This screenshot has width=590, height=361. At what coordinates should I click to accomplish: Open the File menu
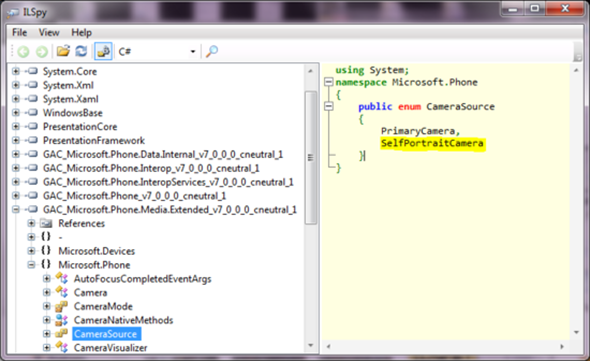click(x=19, y=32)
